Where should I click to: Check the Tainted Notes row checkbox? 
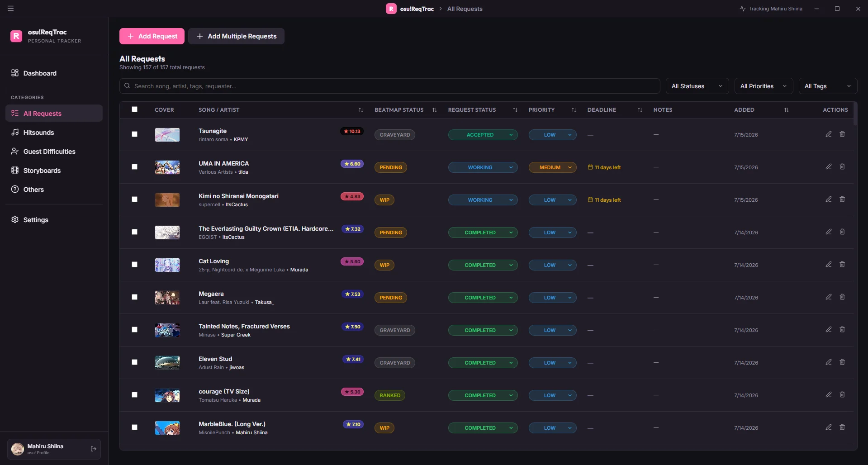[x=134, y=330]
